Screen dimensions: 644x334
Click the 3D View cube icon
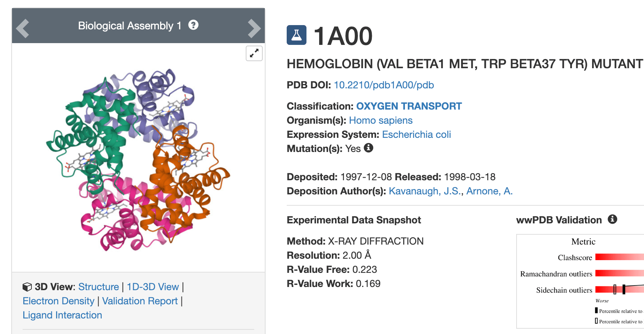pyautogui.click(x=27, y=287)
